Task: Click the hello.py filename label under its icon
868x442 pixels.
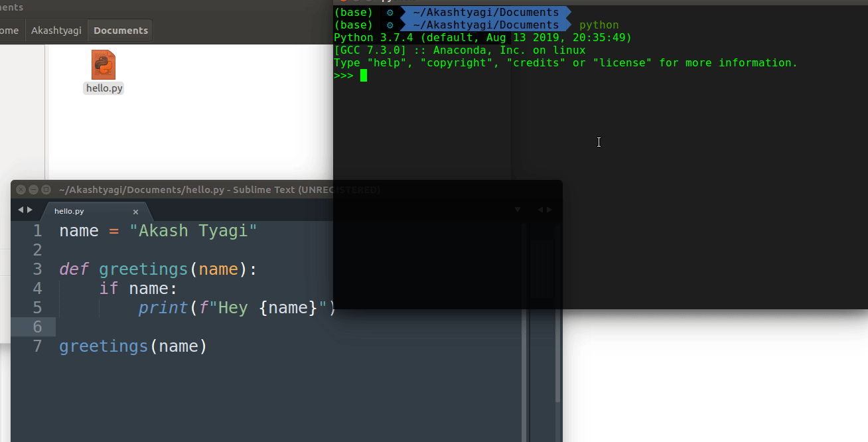Action: click(x=103, y=87)
